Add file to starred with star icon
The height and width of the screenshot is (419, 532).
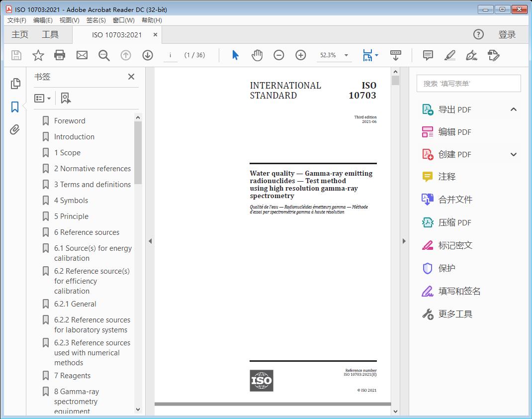click(x=38, y=55)
